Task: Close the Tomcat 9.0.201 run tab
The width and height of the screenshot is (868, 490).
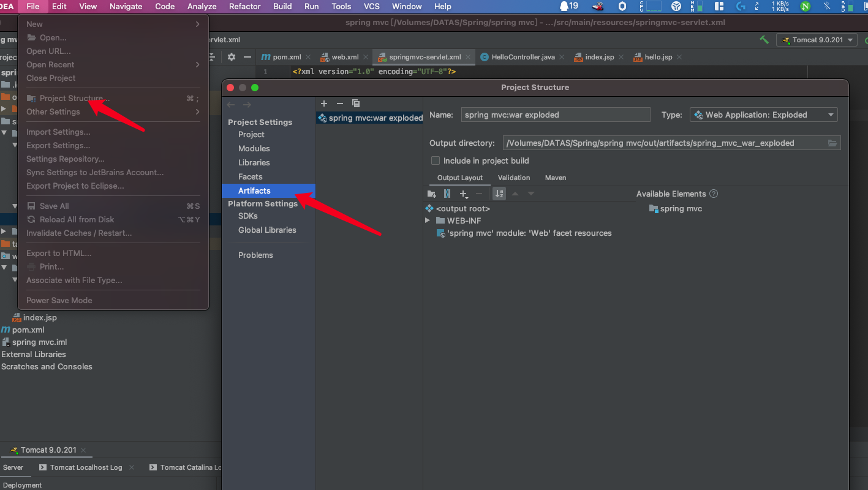Action: 83,450
